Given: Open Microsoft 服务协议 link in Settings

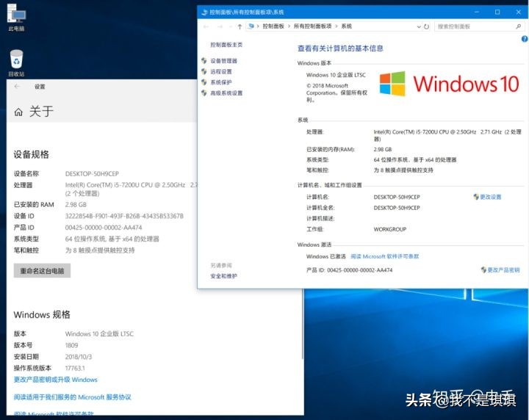Looking at the screenshot, I should [x=72, y=397].
